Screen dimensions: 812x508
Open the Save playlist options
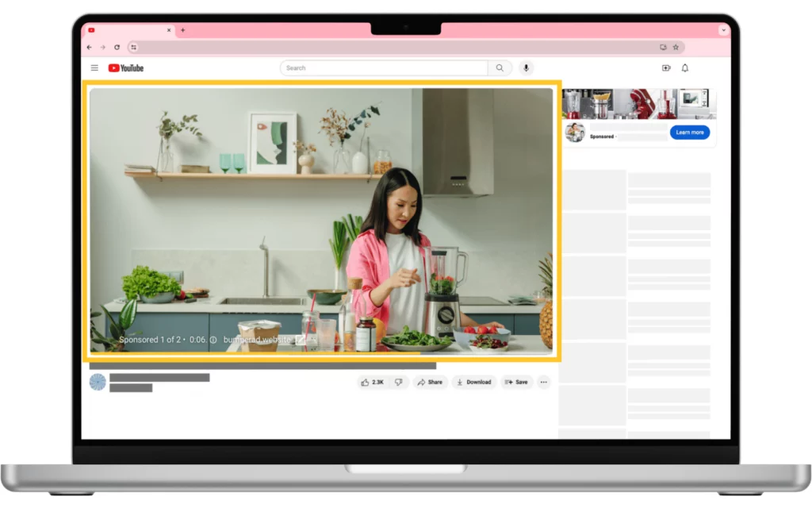[x=516, y=382]
